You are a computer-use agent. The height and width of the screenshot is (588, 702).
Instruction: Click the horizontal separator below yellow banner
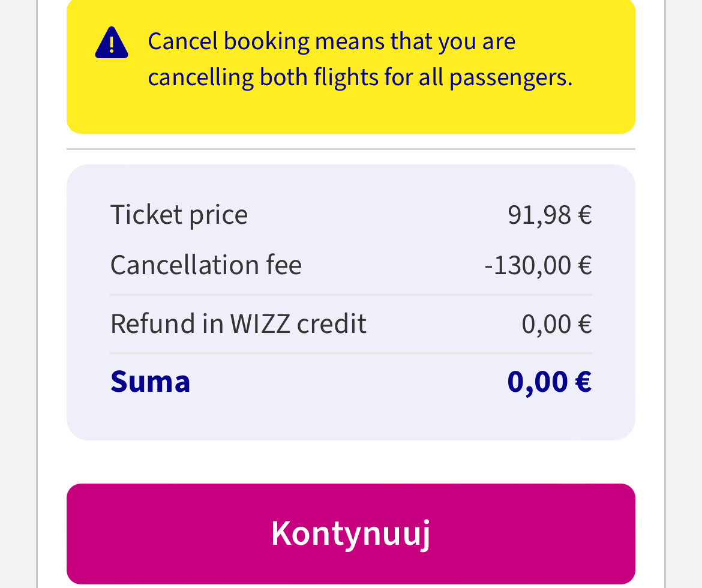coord(351,149)
